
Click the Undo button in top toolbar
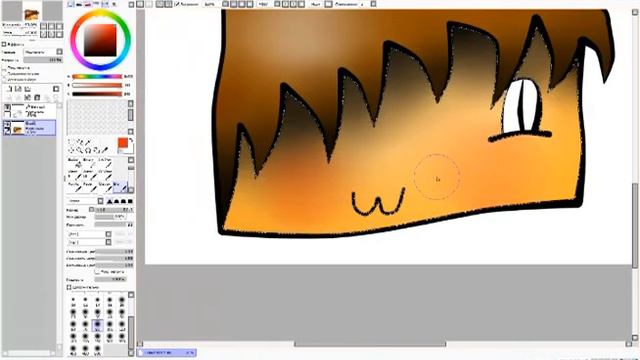click(140, 4)
